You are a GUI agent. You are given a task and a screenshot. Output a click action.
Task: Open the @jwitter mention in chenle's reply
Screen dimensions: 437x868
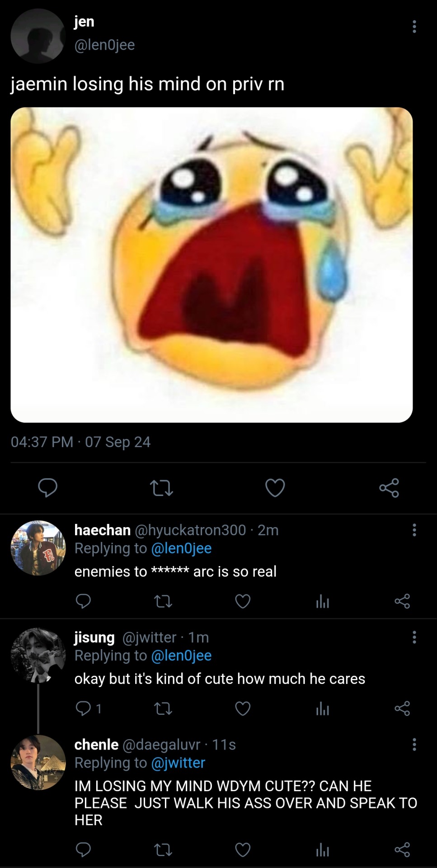click(178, 763)
